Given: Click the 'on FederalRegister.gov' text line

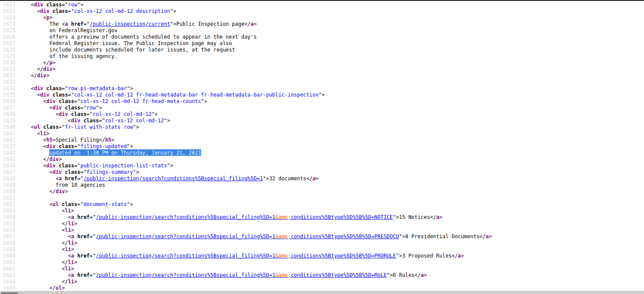Looking at the screenshot, I should click(x=83, y=30).
